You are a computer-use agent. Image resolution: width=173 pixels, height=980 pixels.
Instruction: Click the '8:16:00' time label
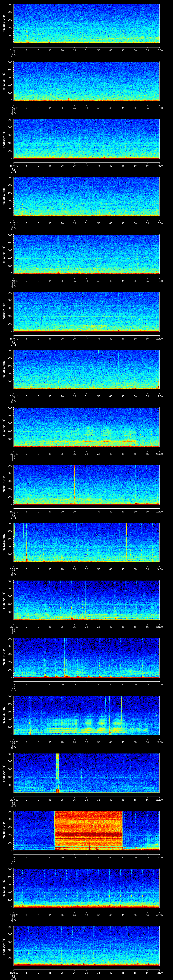click(x=14, y=166)
